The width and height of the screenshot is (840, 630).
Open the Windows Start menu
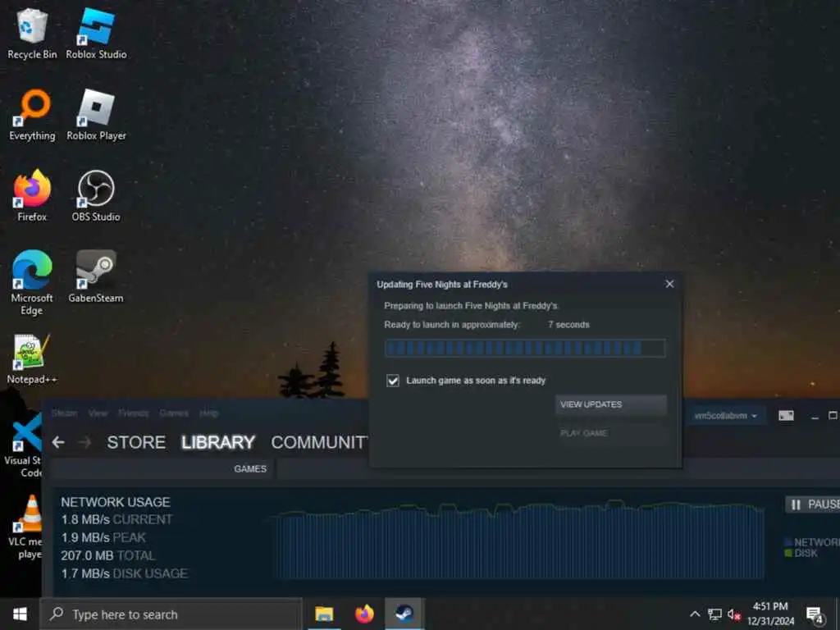point(20,614)
